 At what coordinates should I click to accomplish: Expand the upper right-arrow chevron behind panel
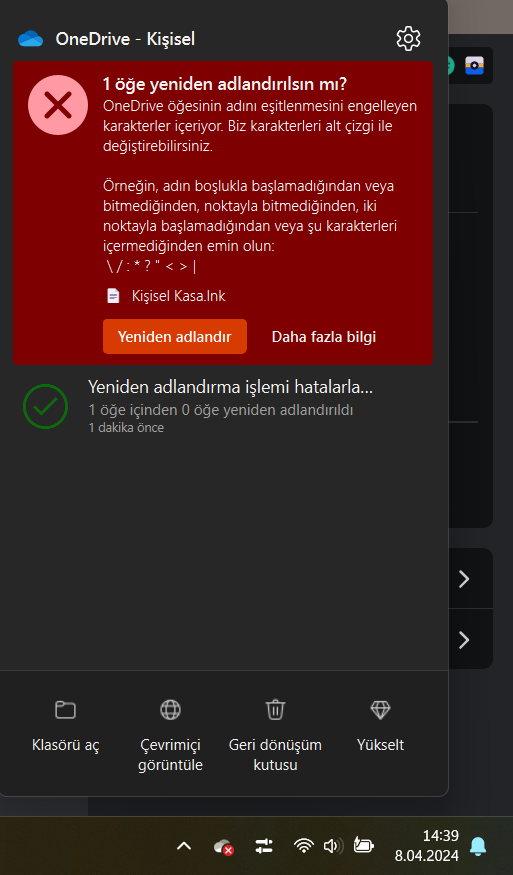[x=464, y=579]
